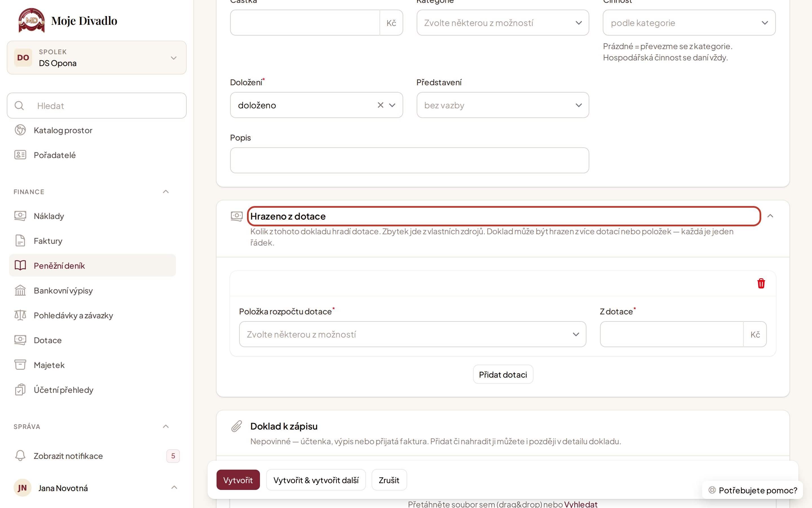Focus the Hledat search field
The width and height of the screenshot is (812, 508).
click(97, 106)
